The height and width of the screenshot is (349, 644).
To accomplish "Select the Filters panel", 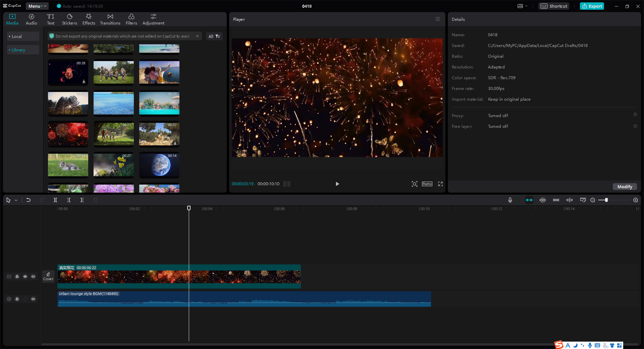I will point(131,19).
